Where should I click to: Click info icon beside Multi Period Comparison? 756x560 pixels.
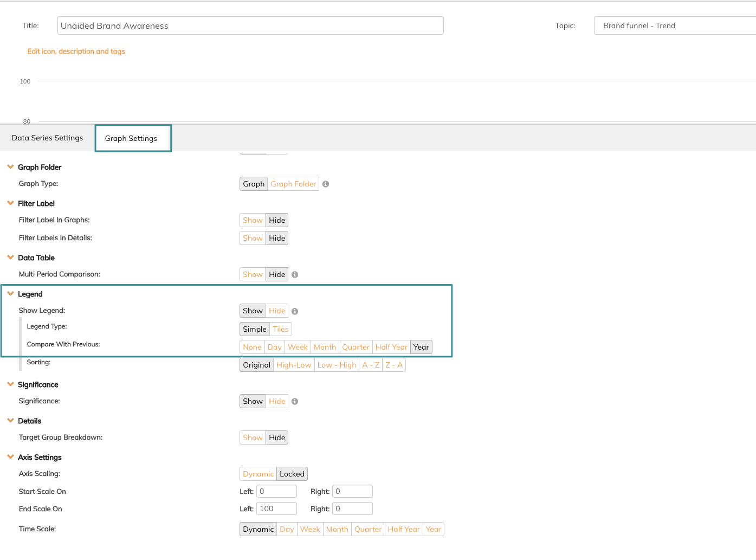pos(295,275)
